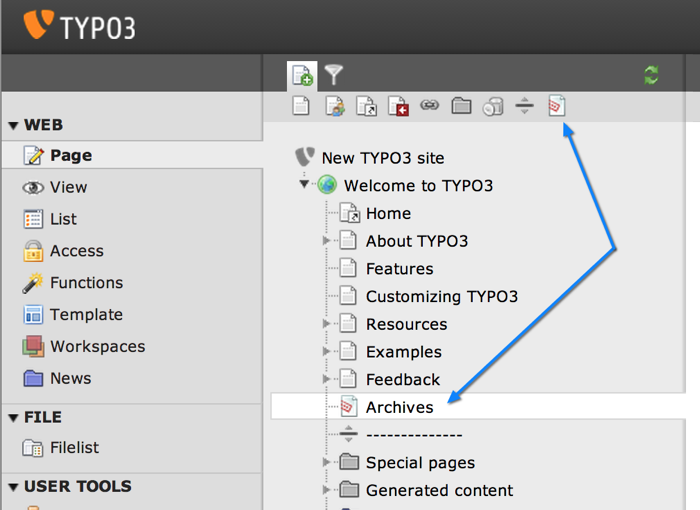Select the folder page type icon
Image resolution: width=700 pixels, height=510 pixels.
pos(461,106)
